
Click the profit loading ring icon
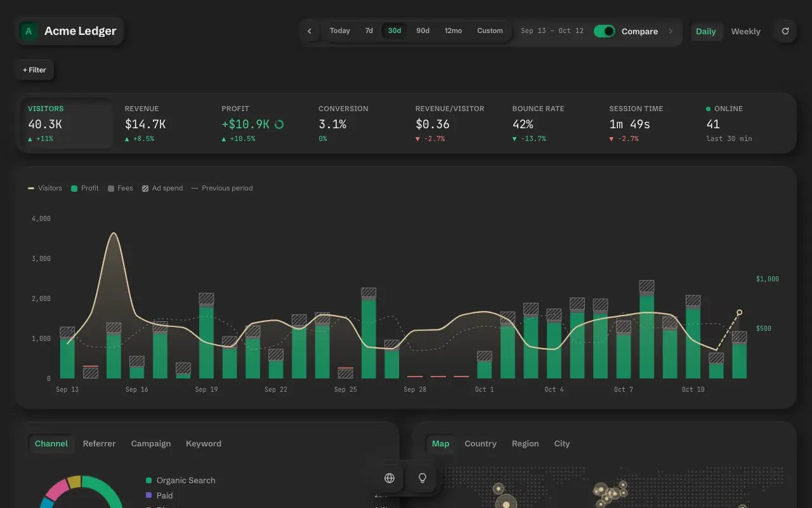coord(278,124)
